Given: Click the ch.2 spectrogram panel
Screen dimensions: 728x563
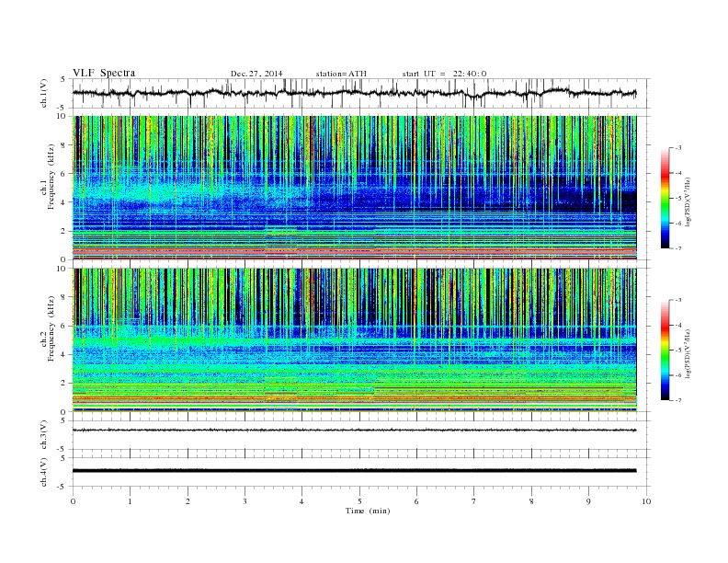Looking at the screenshot, I should [354, 339].
